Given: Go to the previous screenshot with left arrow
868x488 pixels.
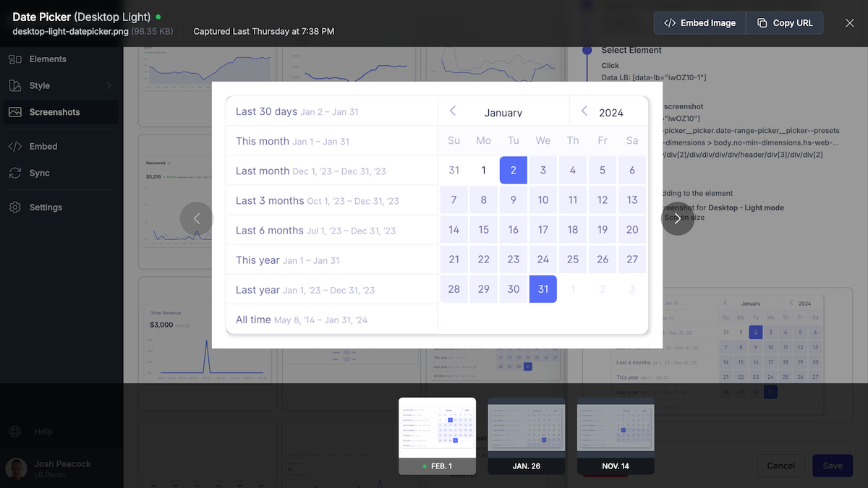Looking at the screenshot, I should tap(196, 218).
